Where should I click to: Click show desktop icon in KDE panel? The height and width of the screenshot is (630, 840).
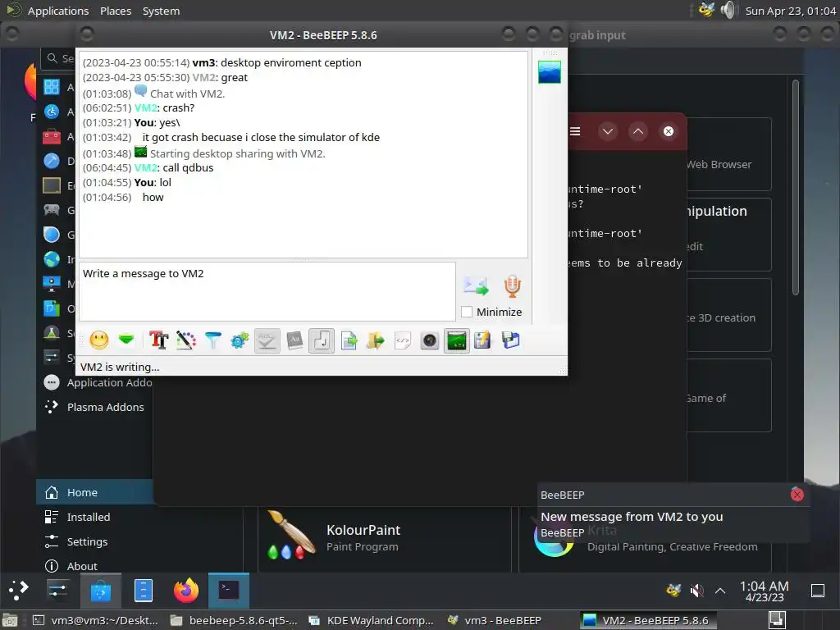(818, 591)
